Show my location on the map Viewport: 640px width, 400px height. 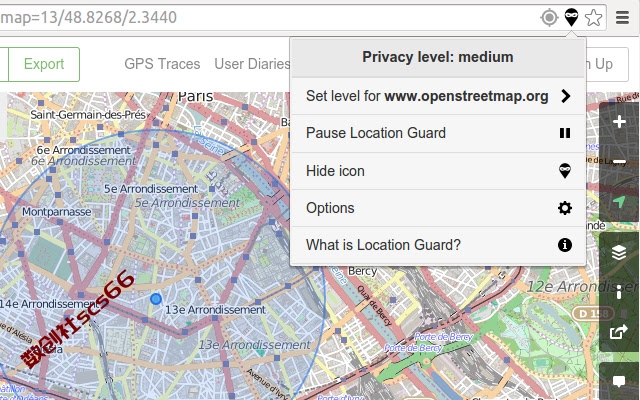[619, 202]
